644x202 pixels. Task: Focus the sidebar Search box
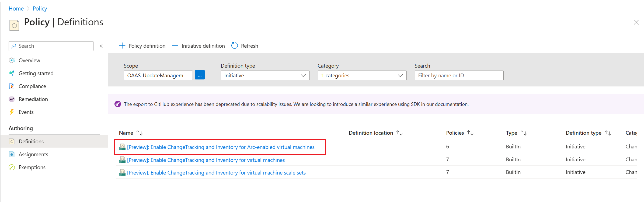[51, 46]
